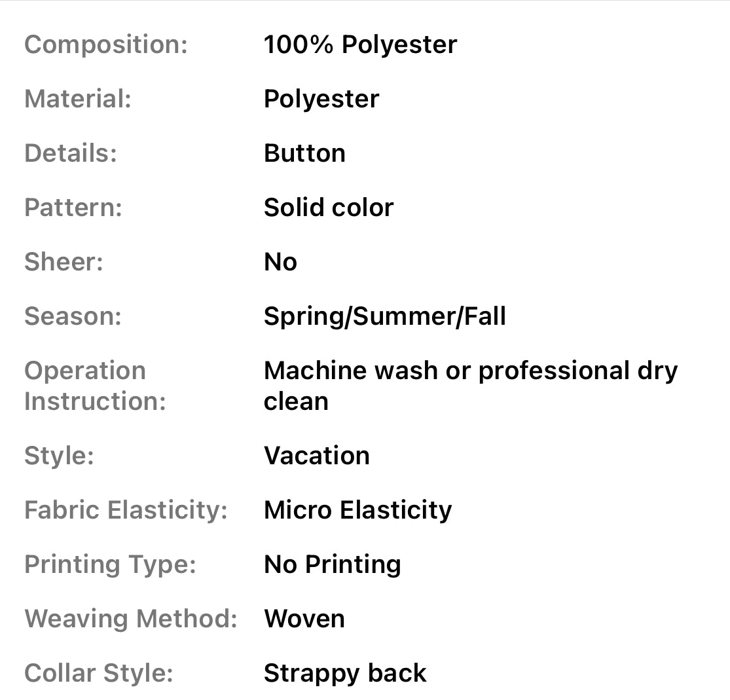This screenshot has width=730, height=700.
Task: Click the Micro Elasticity value
Action: pos(357,510)
